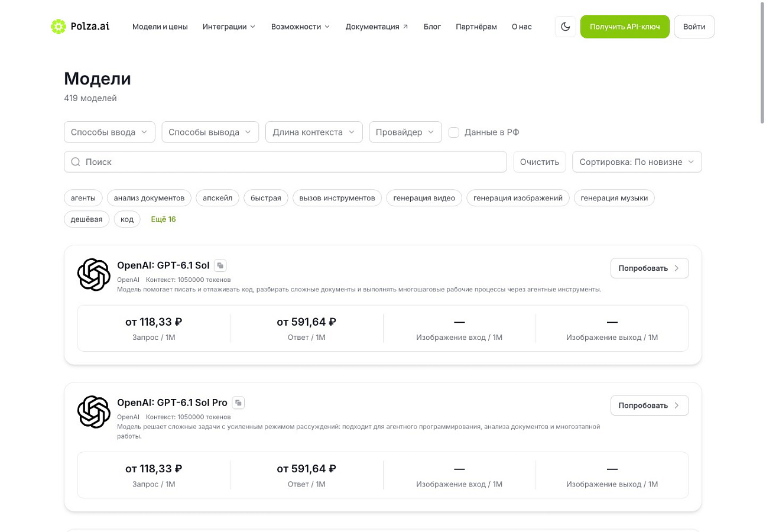766x532 pixels.
Task: Filter by the агенты tag
Action: (83, 198)
